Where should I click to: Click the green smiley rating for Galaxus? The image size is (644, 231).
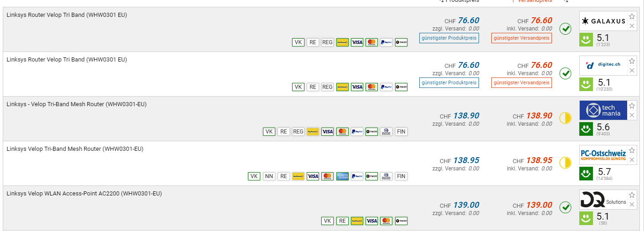[586, 40]
